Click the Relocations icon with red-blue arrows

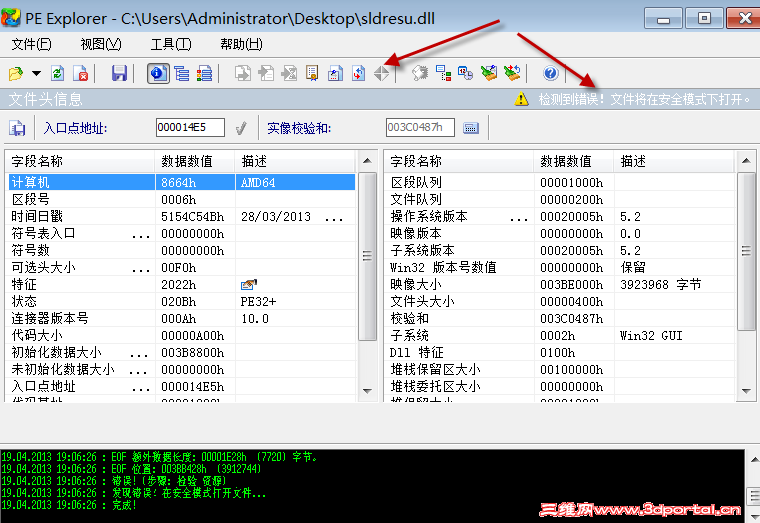click(x=359, y=74)
